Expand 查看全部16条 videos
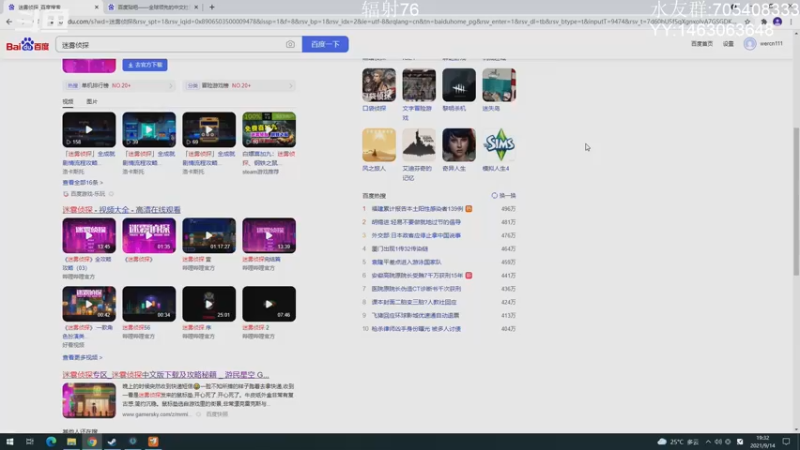Image resolution: width=800 pixels, height=450 pixels. tap(83, 182)
